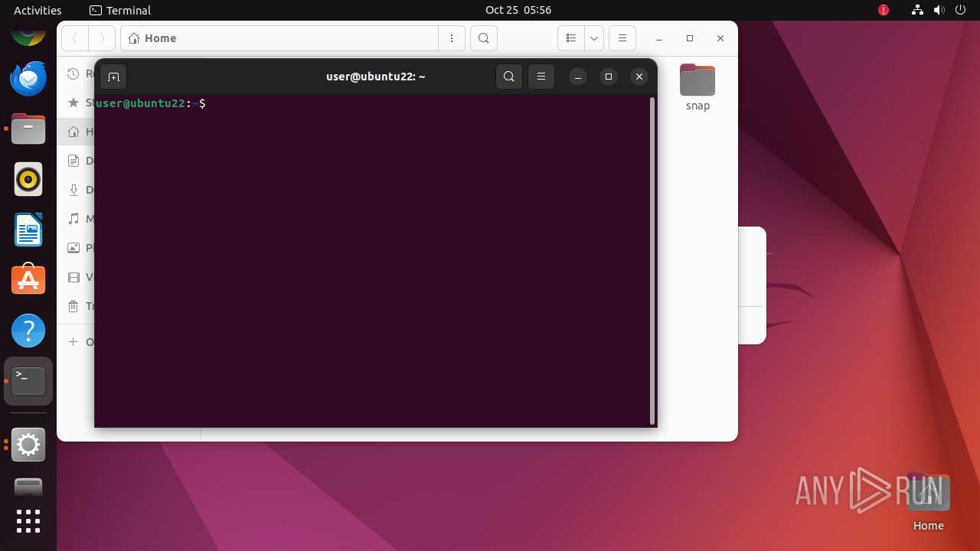The height and width of the screenshot is (551, 980).
Task: Open Home folder on desktop
Action: (928, 502)
